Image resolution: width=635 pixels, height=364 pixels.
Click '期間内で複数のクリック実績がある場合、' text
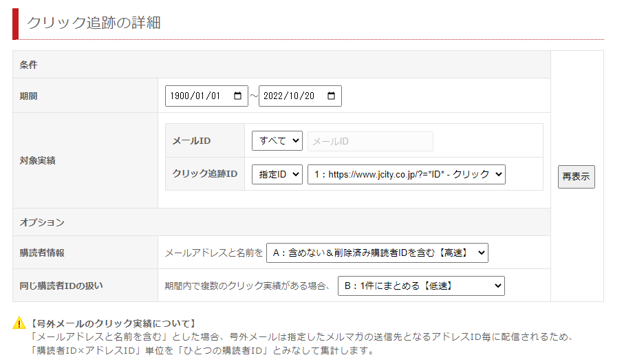point(247,286)
